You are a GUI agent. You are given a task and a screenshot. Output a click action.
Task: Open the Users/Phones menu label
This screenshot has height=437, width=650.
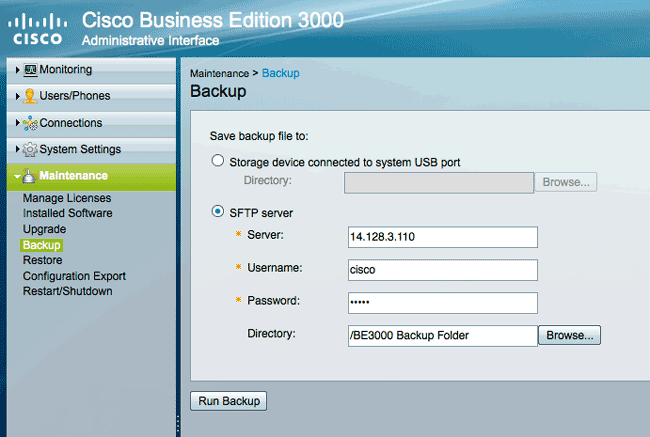click(75, 96)
